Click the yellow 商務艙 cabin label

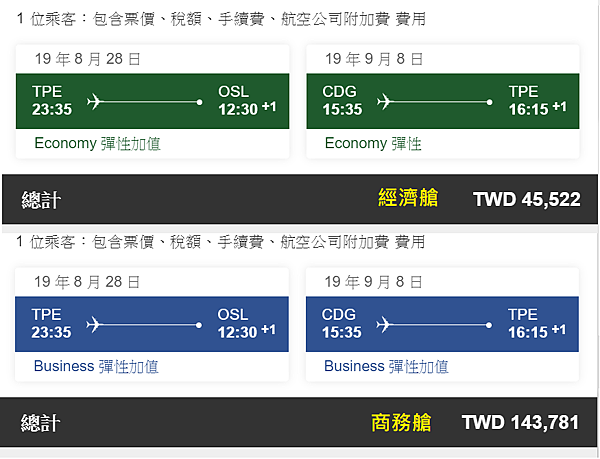[x=401, y=422]
